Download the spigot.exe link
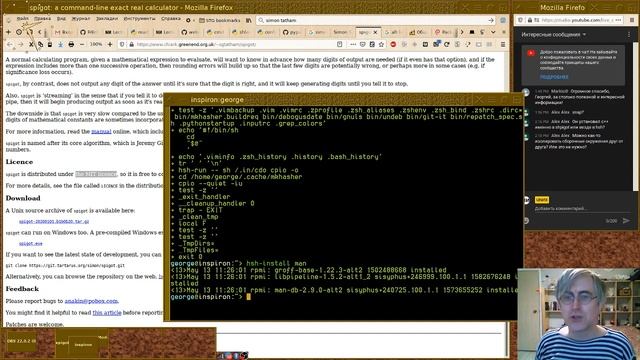 31,243
